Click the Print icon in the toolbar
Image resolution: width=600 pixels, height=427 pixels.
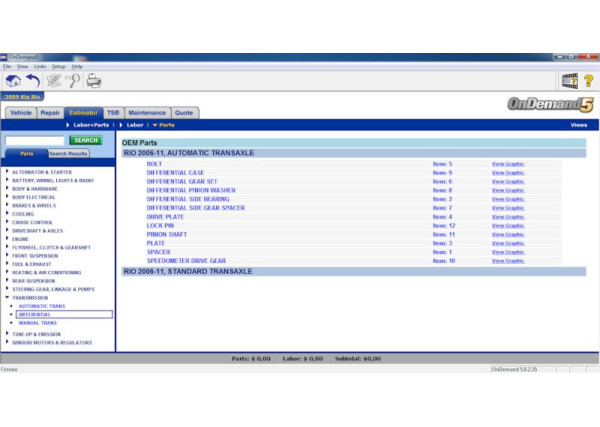pos(93,82)
